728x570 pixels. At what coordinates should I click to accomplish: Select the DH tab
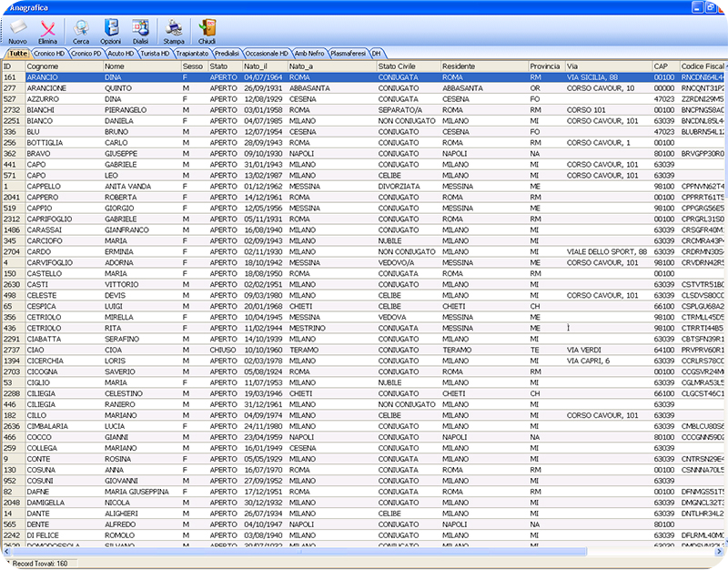point(376,54)
